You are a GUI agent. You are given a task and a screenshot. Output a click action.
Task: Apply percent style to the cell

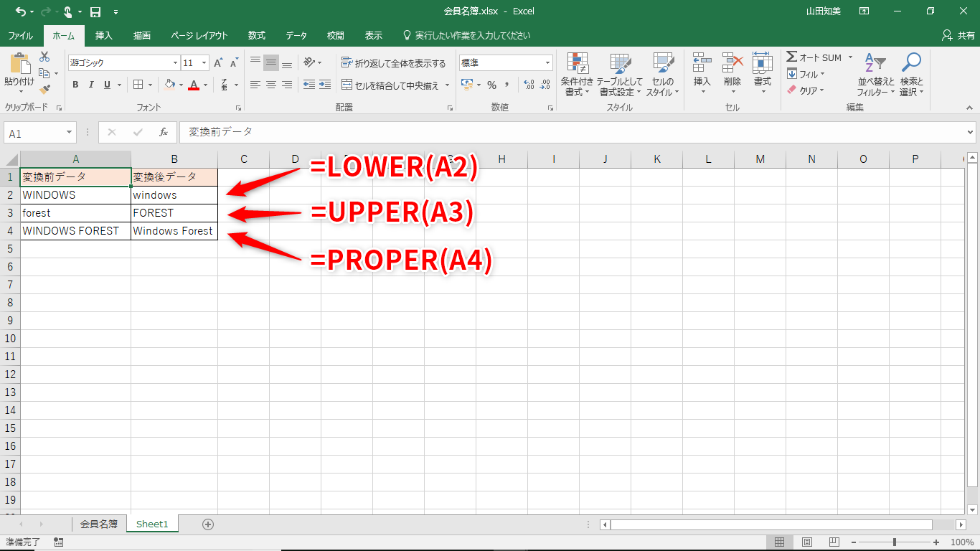point(491,85)
